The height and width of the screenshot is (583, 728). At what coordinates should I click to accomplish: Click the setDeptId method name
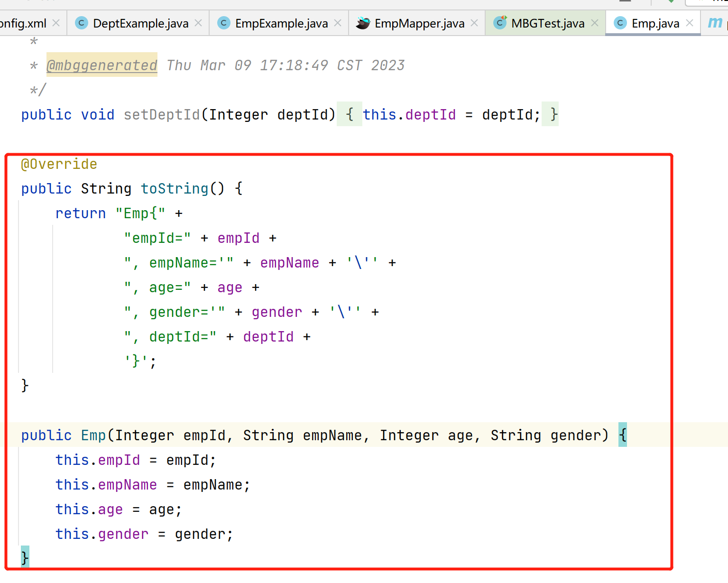pyautogui.click(x=162, y=114)
